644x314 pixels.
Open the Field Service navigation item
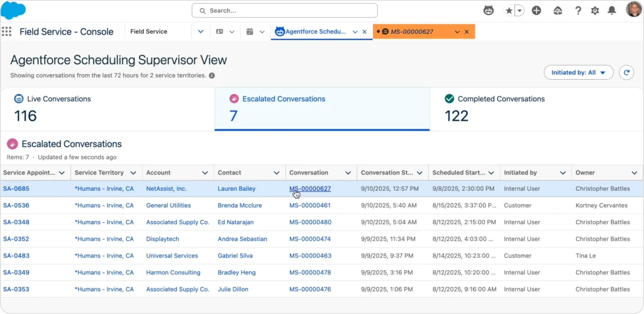coord(148,31)
